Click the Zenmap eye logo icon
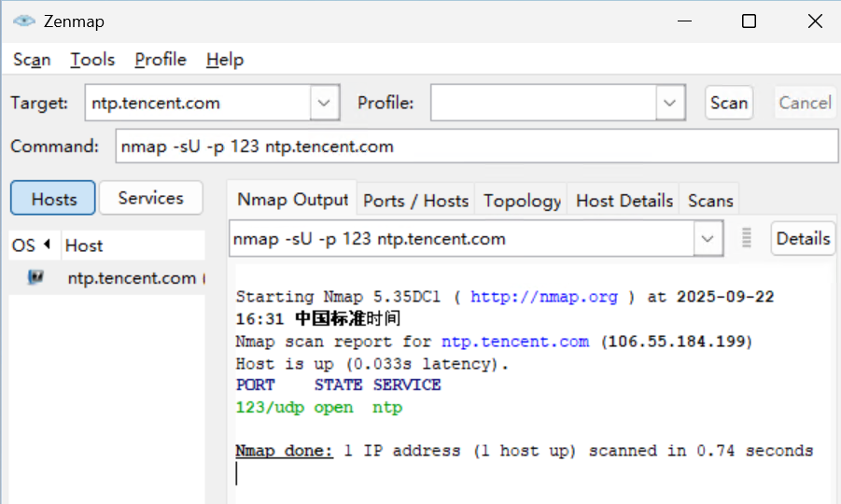Screen dimensions: 841x504 [24, 21]
